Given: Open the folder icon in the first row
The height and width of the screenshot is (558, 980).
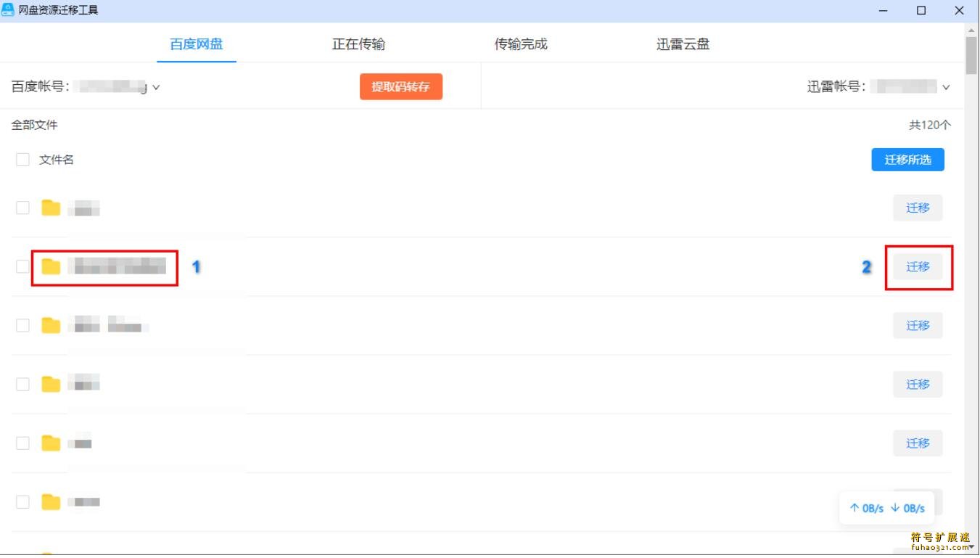Looking at the screenshot, I should (51, 208).
